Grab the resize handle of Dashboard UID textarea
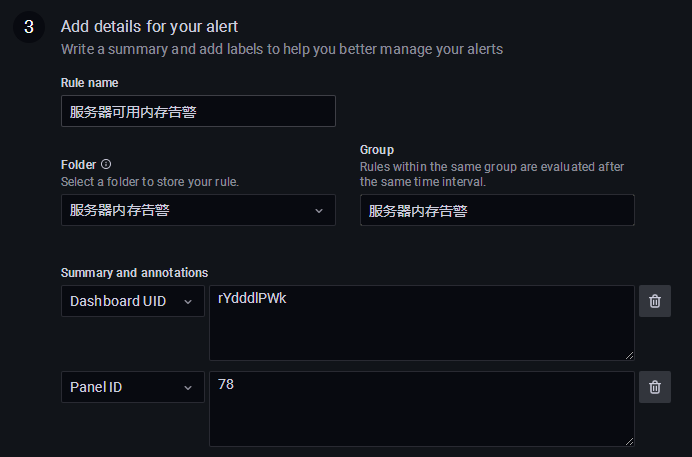The width and height of the screenshot is (692, 457). coord(629,356)
